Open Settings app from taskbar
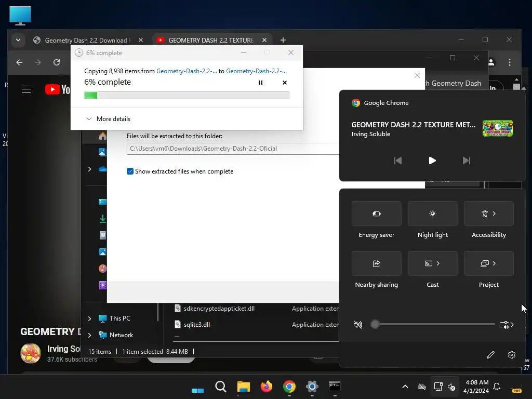The width and height of the screenshot is (532, 399). point(312,387)
